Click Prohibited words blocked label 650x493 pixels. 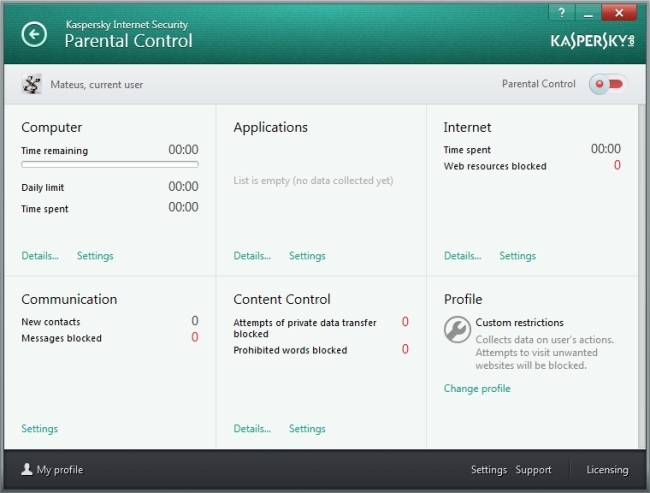[x=290, y=350]
